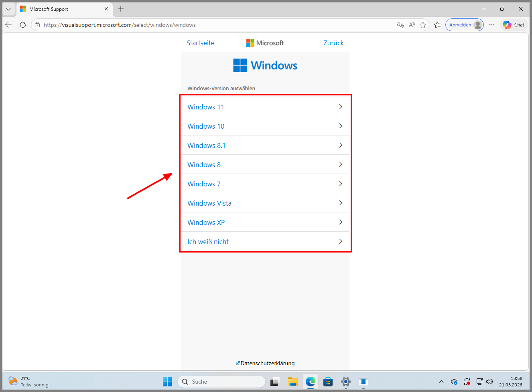The width and height of the screenshot is (532, 392).
Task: Show hidden system tray icons
Action: 441,382
